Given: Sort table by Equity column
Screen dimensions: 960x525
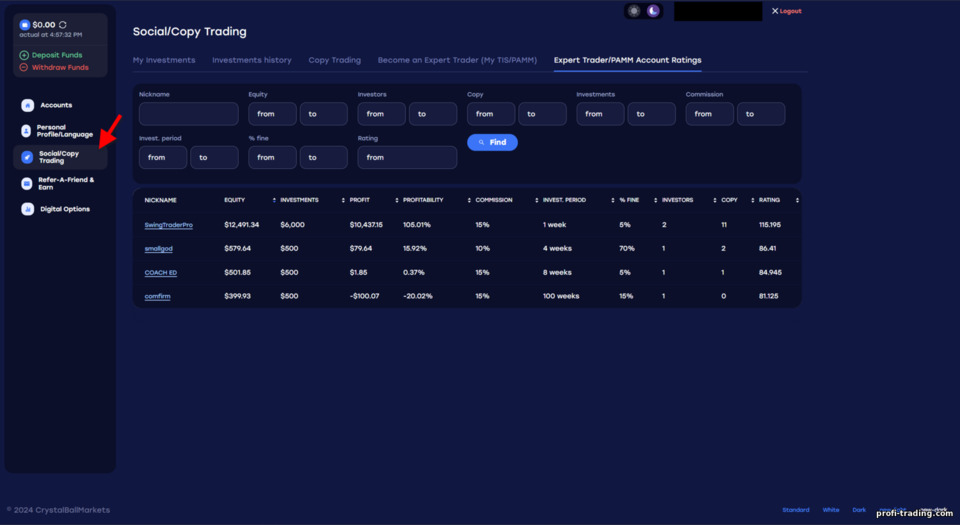Looking at the screenshot, I should tap(274, 200).
